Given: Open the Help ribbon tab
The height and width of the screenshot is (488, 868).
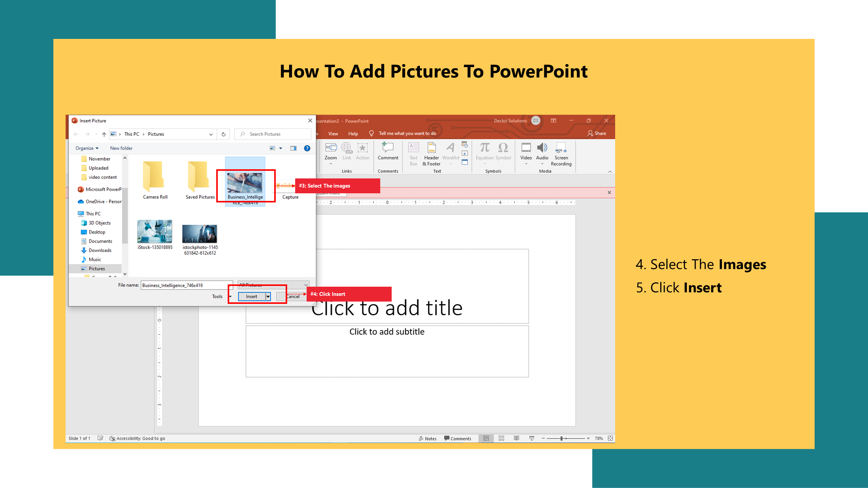Looking at the screenshot, I should tap(353, 134).
